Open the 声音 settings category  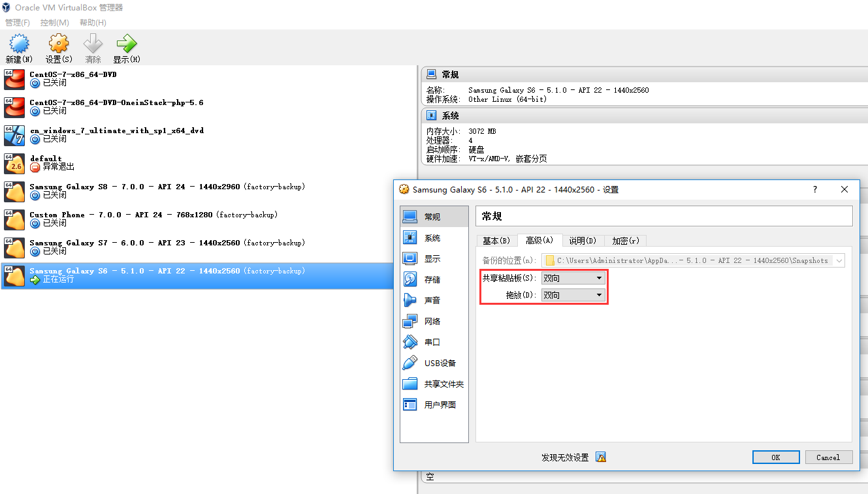pyautogui.click(x=434, y=300)
